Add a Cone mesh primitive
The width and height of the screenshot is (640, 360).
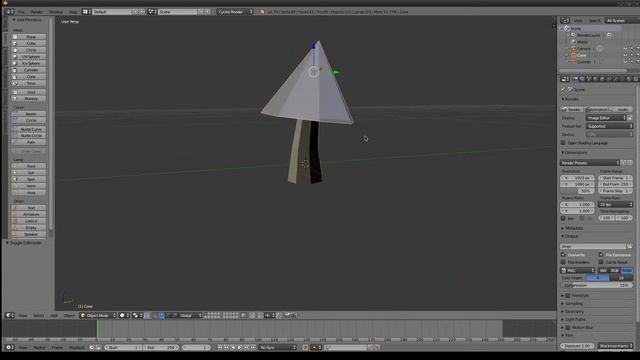pos(29,76)
